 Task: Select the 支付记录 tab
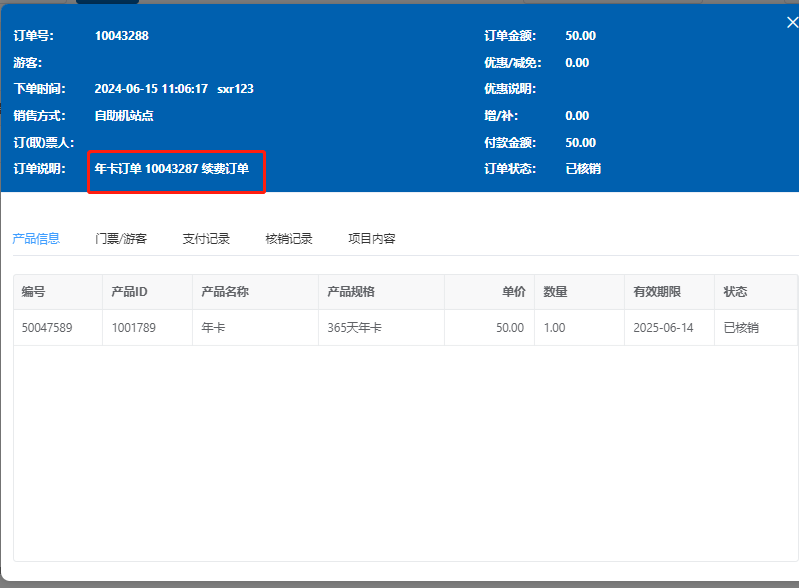(206, 239)
